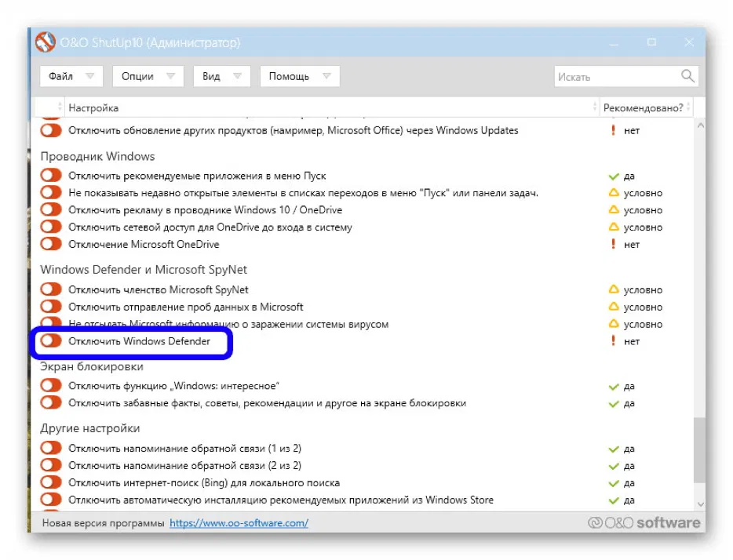This screenshot has width=733, height=560.
Task: Click the search magnifier icon
Action: click(x=687, y=76)
